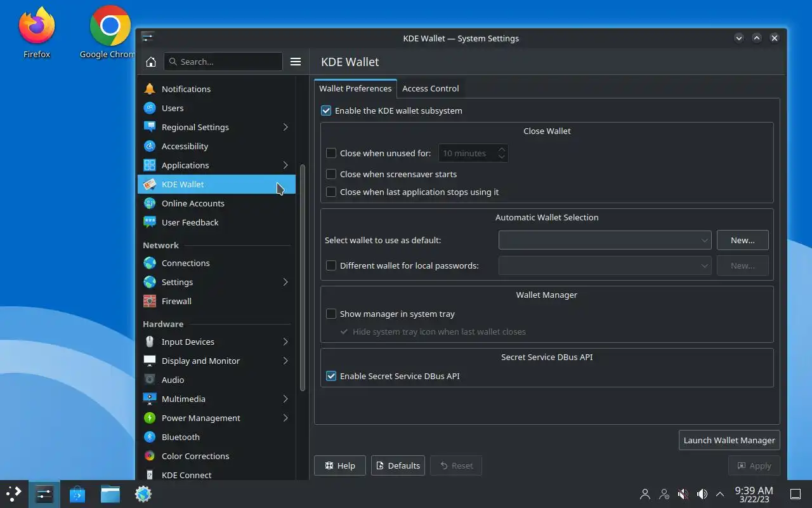
Task: Expand Network Settings submenu arrow
Action: click(285, 282)
